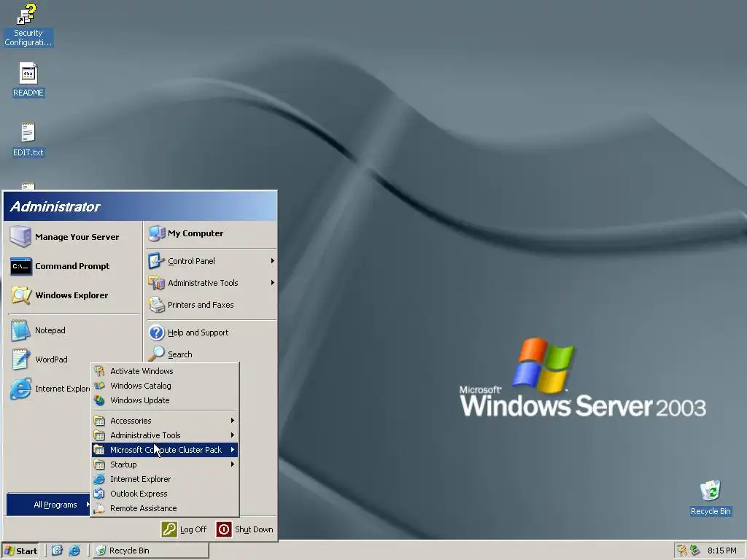
Task: Select the Recycle Bin taskbar button
Action: (x=150, y=551)
